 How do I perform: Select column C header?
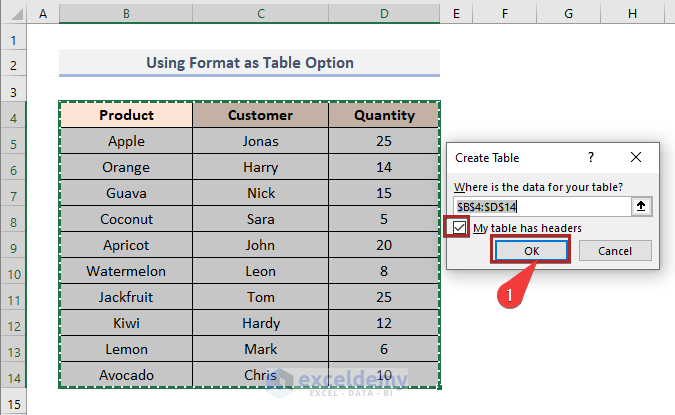(x=260, y=13)
